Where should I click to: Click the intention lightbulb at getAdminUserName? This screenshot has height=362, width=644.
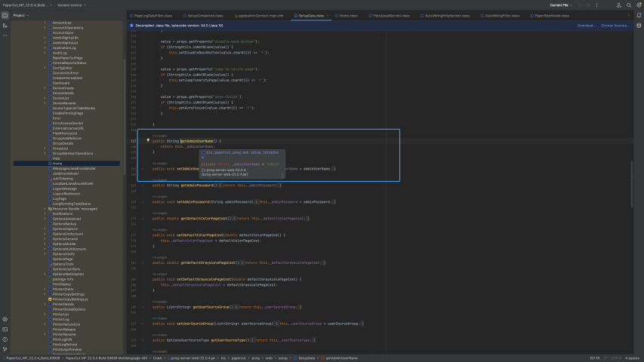tap(148, 140)
